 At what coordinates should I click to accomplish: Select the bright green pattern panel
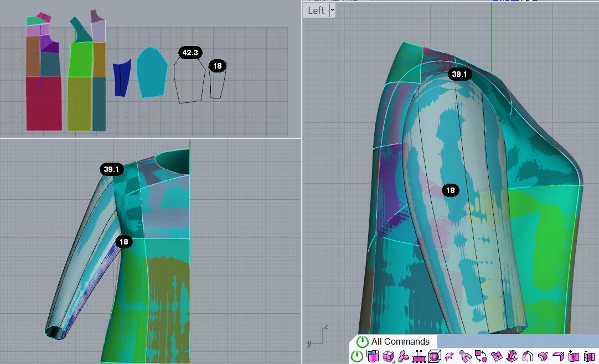click(x=81, y=60)
